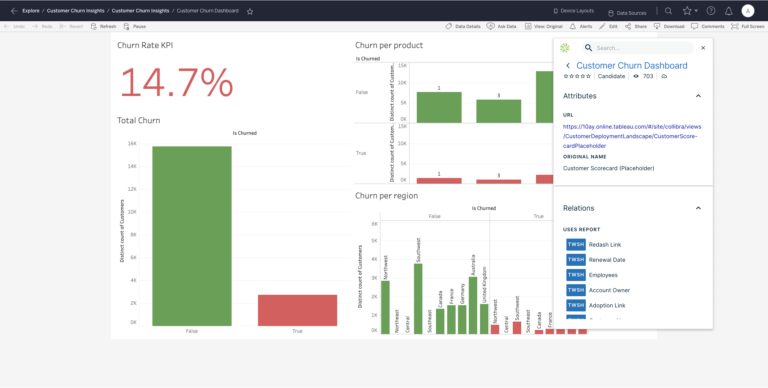Collapse the Attributes section
The image size is (768, 388).
tap(698, 96)
